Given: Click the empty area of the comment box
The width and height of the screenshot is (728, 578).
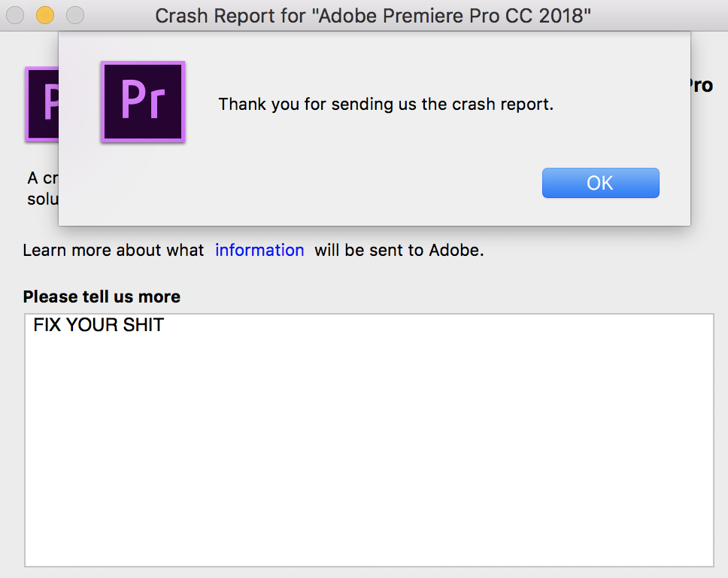Looking at the screenshot, I should (x=369, y=452).
